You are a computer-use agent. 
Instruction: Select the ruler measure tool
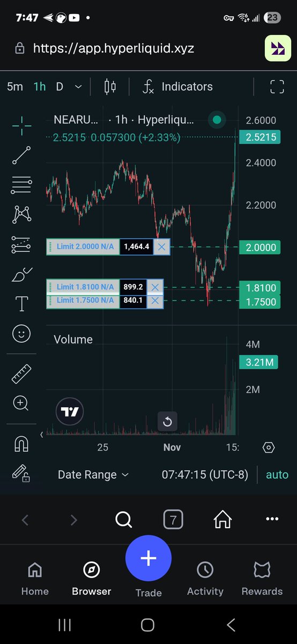pyautogui.click(x=21, y=374)
